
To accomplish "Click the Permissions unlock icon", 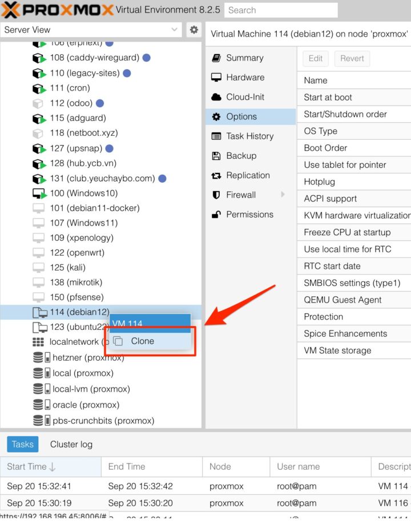I will (x=216, y=215).
